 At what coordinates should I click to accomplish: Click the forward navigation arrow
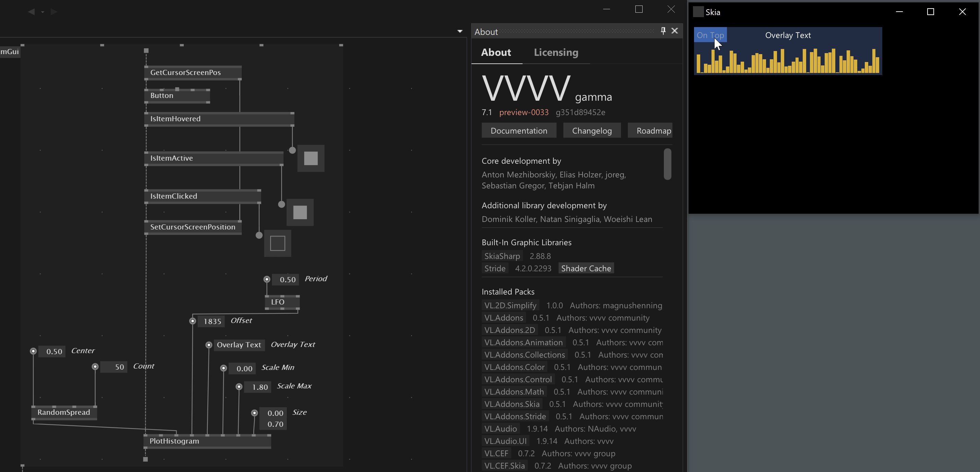tap(54, 12)
